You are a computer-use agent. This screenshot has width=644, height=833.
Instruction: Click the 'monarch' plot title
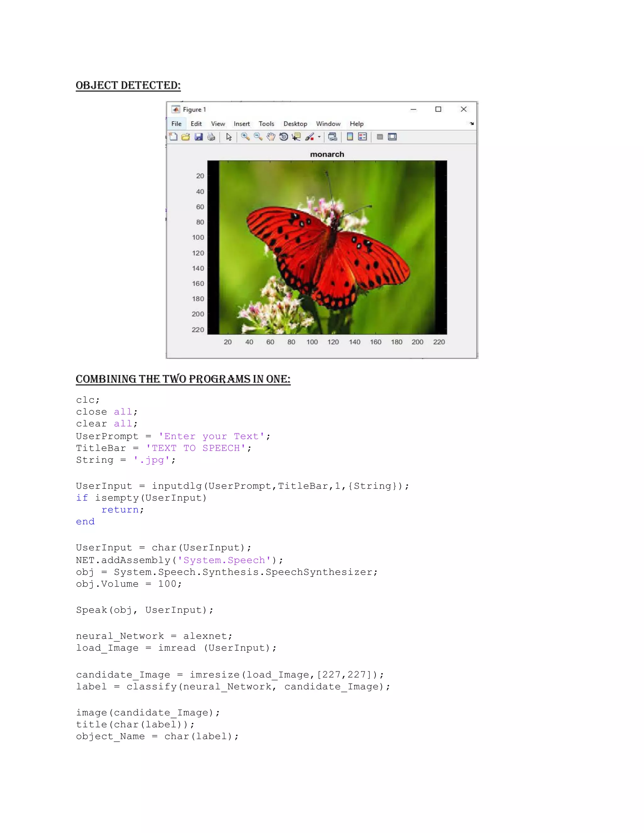tap(327, 154)
